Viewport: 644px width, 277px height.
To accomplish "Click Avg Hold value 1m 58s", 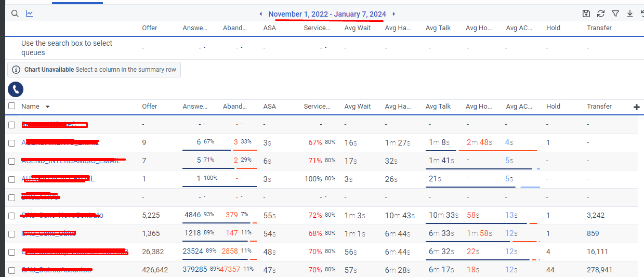I will point(479,233).
